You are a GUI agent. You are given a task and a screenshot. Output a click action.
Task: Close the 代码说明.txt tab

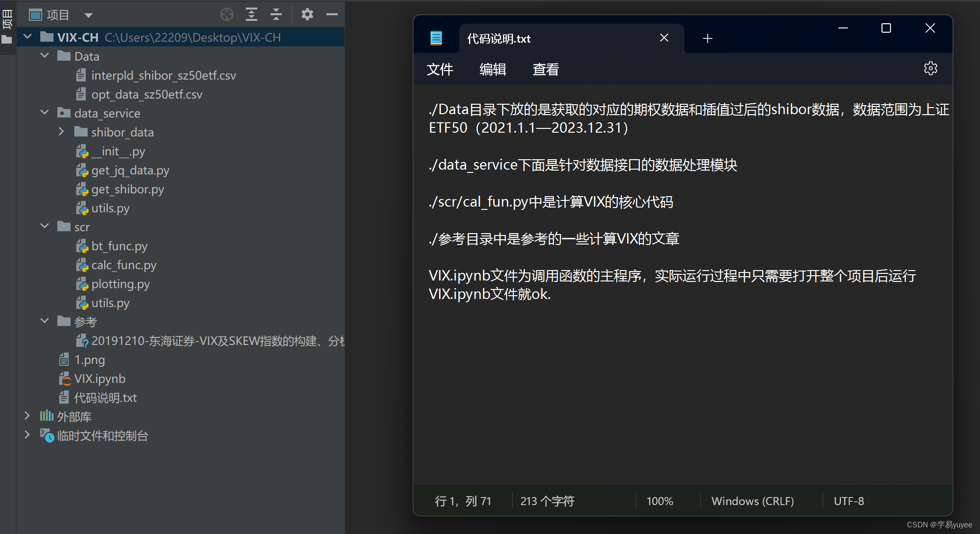[664, 38]
